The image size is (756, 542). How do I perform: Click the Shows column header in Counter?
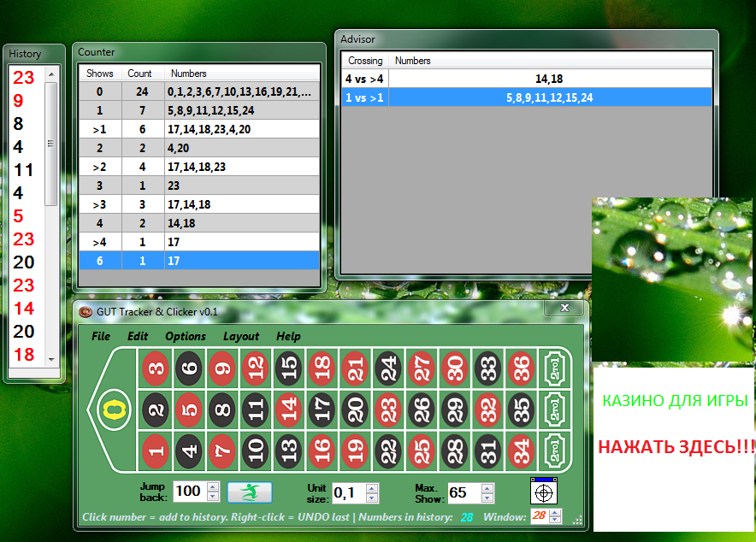pos(100,74)
